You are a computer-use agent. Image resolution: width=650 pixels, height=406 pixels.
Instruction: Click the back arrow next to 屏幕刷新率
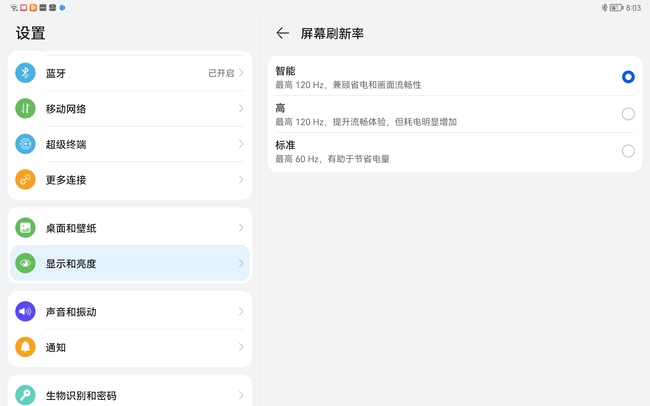click(x=282, y=33)
